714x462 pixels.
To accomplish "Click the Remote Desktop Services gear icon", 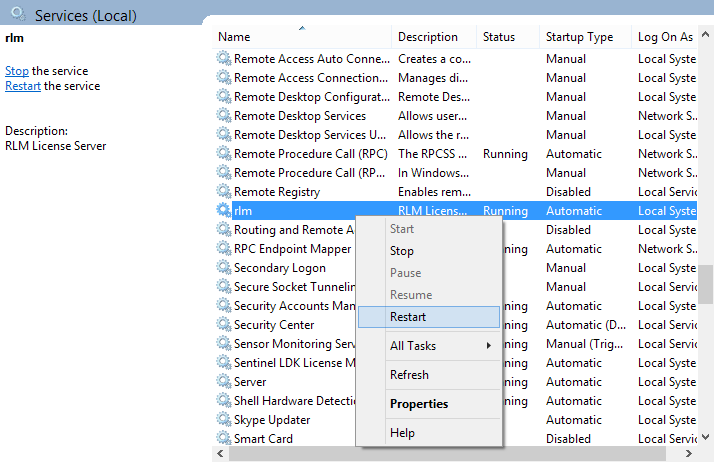I will click(x=223, y=116).
